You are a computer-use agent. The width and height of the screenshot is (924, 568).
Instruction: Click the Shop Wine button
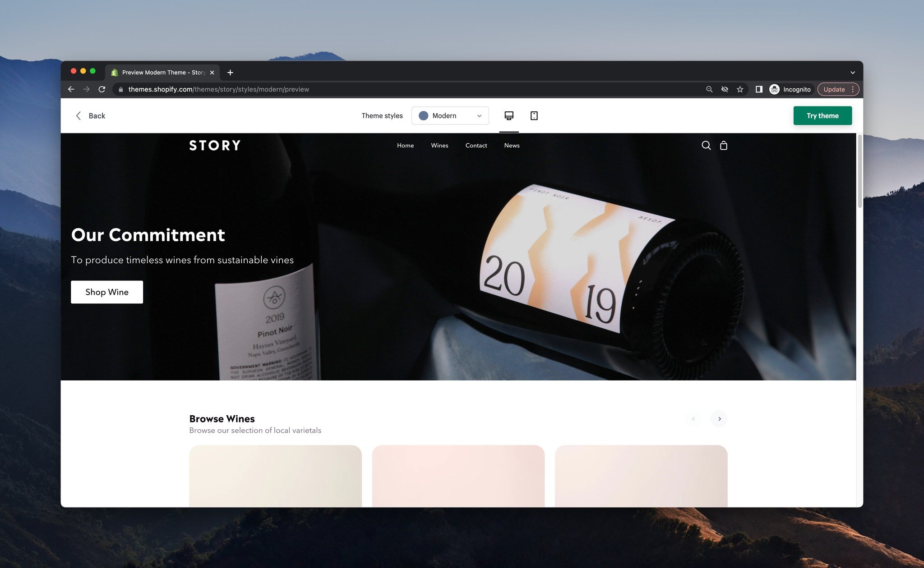[x=106, y=292]
